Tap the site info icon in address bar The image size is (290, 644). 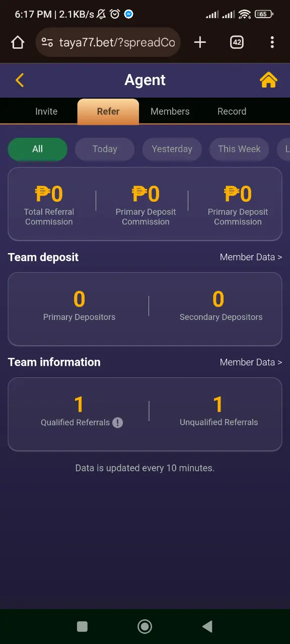(x=47, y=42)
